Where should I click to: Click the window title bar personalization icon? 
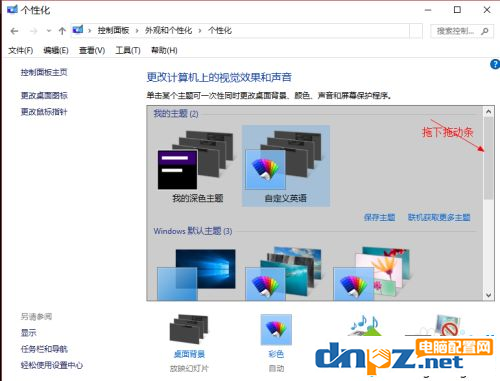click(12, 9)
